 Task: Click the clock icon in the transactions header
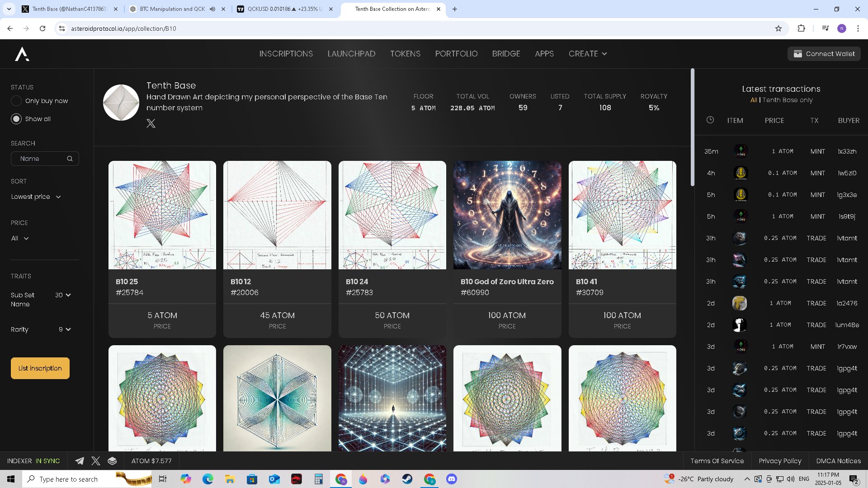(710, 120)
